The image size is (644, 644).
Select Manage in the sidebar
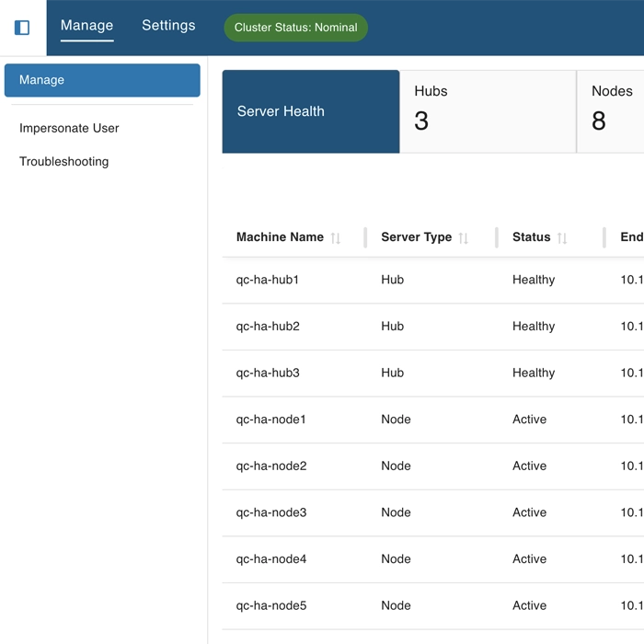102,80
